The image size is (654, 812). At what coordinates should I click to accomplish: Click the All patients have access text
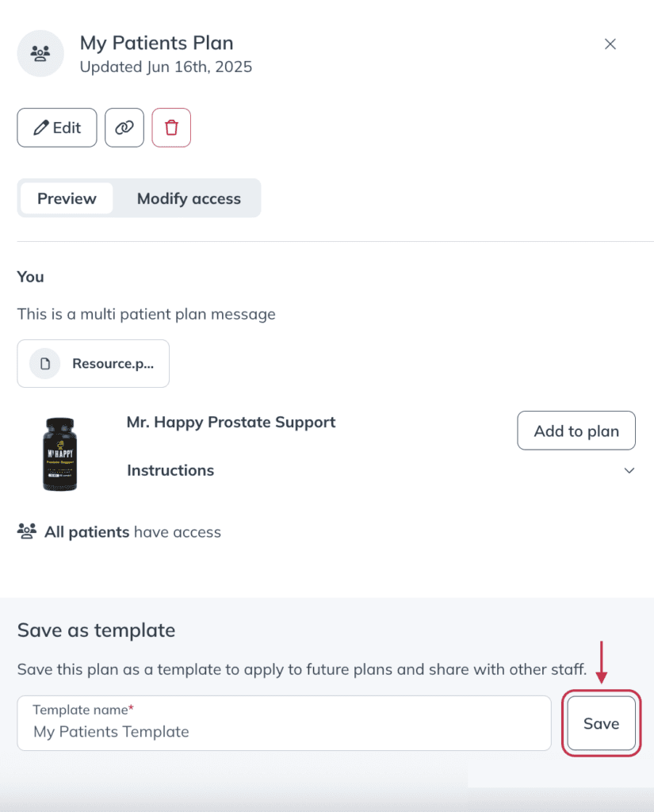[x=132, y=532]
